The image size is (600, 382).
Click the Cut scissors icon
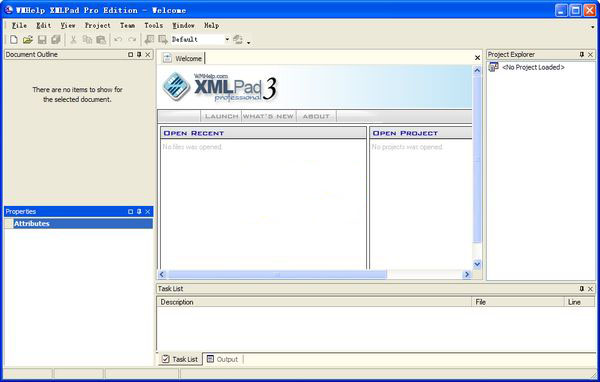(x=73, y=39)
